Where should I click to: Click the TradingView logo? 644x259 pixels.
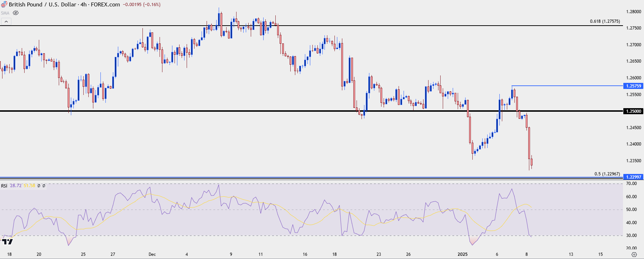pyautogui.click(x=7, y=242)
